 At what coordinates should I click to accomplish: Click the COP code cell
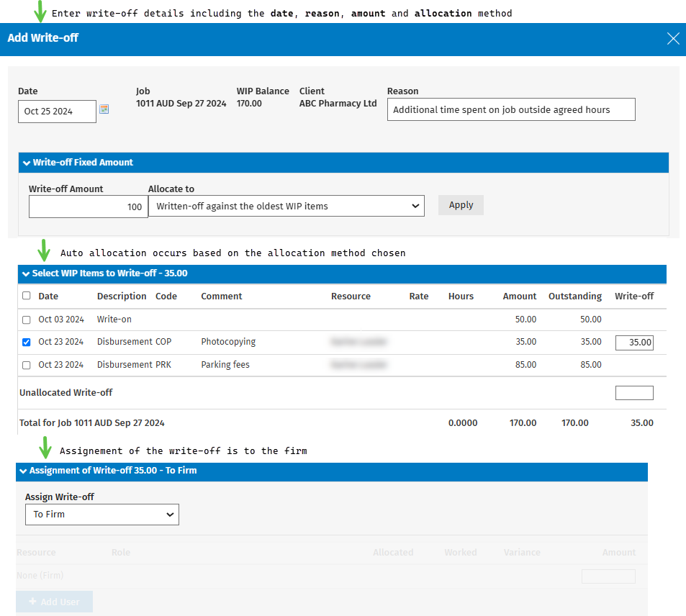163,342
